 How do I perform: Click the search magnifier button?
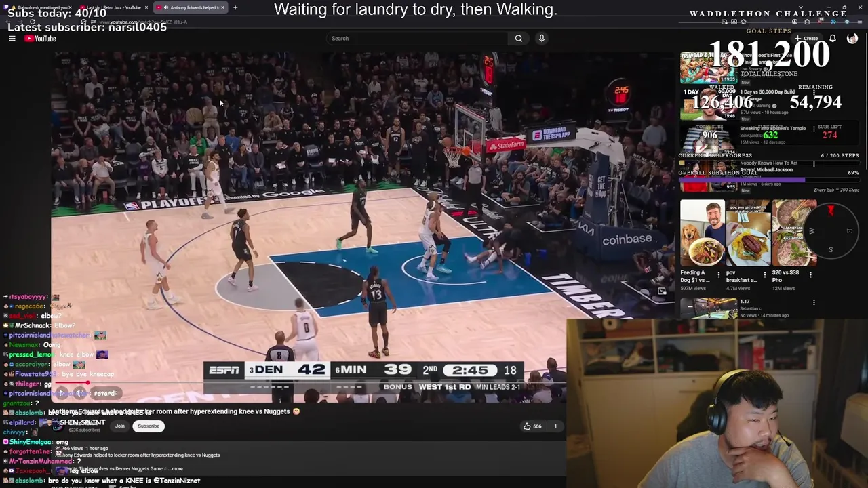tap(519, 39)
